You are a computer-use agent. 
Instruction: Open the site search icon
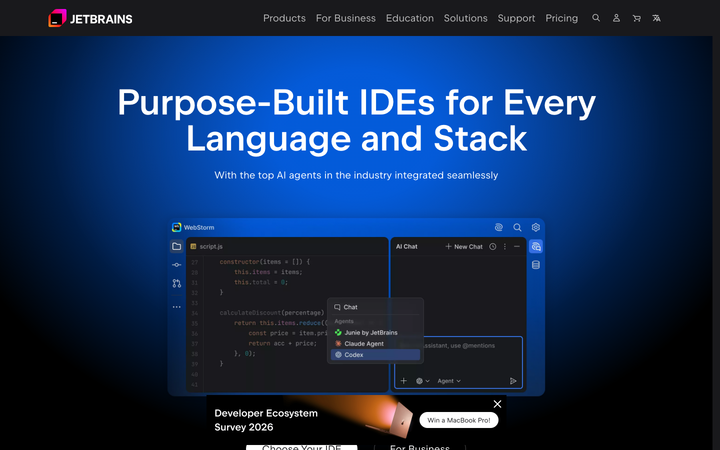(x=596, y=18)
